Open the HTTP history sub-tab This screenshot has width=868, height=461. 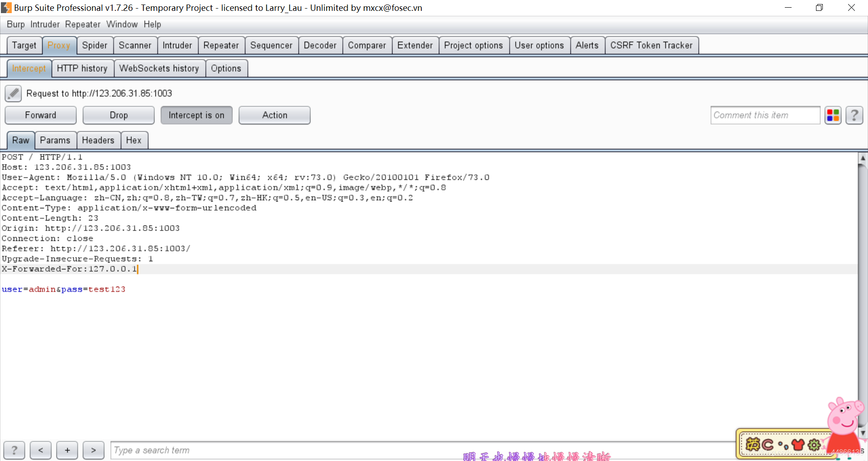click(x=82, y=68)
